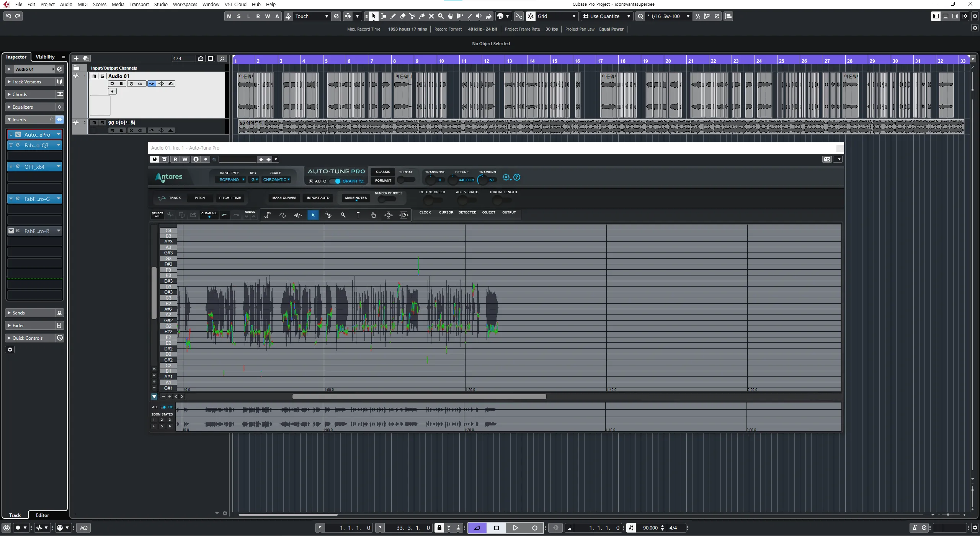Select the Range Selection tool
Viewport: 980px width, 536px height.
pos(383,16)
